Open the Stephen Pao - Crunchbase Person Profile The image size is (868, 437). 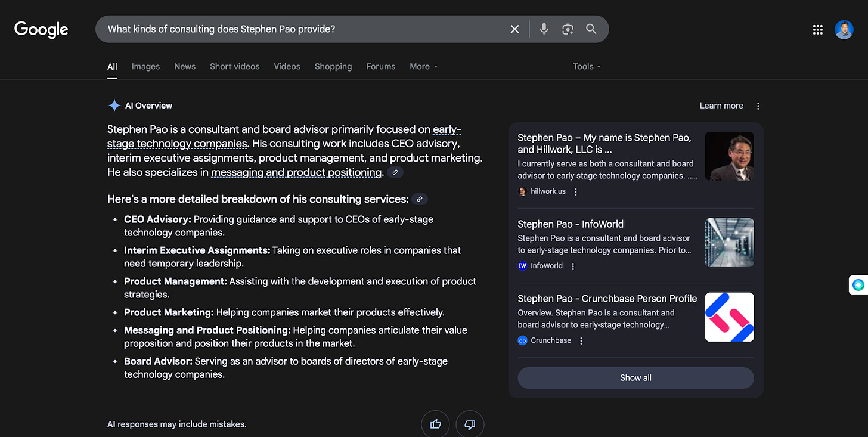607,299
